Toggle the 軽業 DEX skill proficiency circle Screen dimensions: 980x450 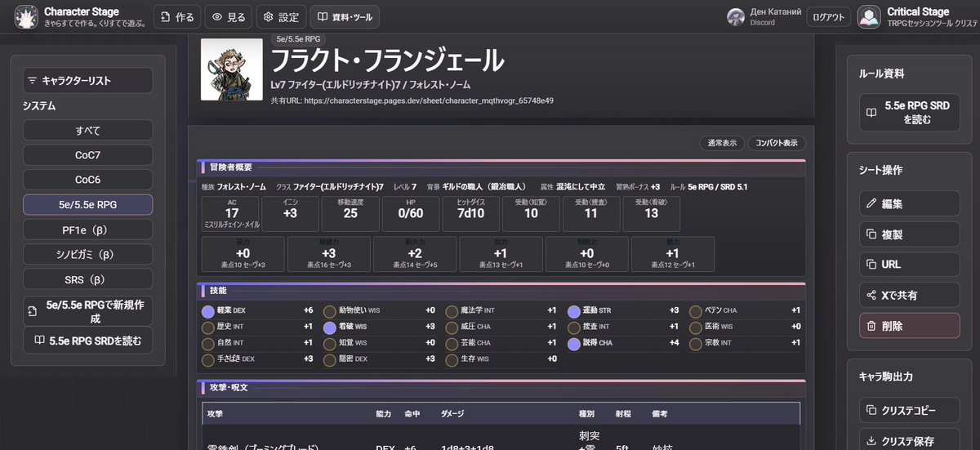point(207,310)
